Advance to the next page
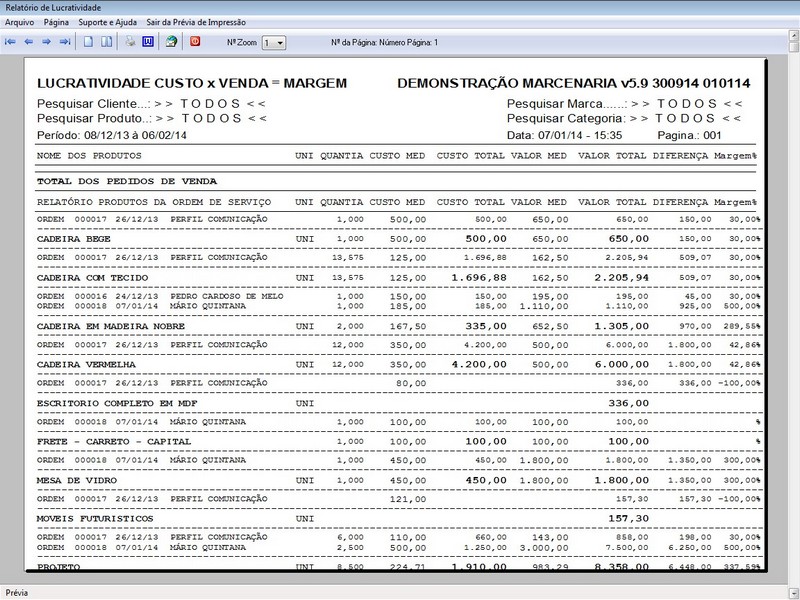800x600 pixels. tap(46, 42)
